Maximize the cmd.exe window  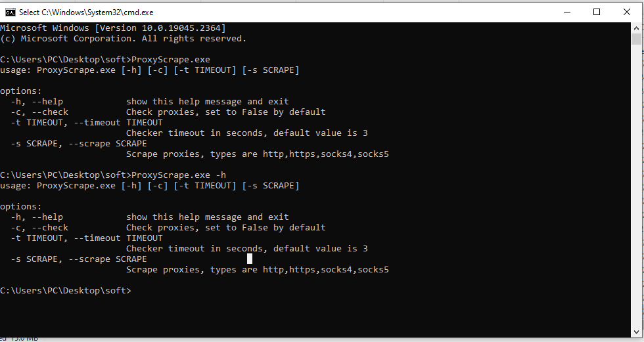pos(597,12)
